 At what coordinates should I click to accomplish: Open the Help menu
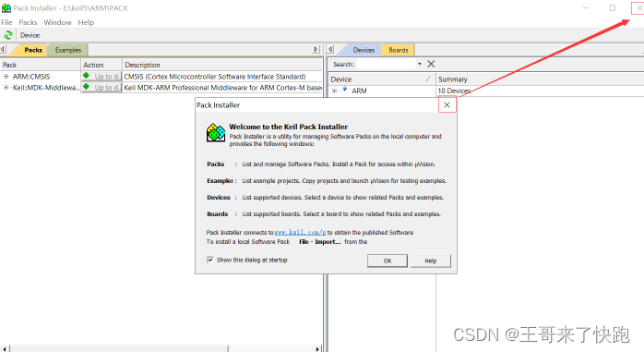[86, 22]
